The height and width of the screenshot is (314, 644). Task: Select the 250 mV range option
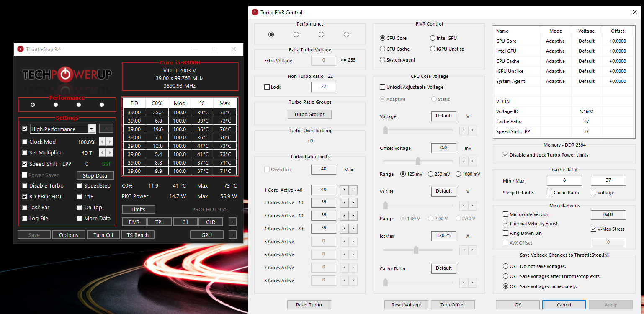430,174
